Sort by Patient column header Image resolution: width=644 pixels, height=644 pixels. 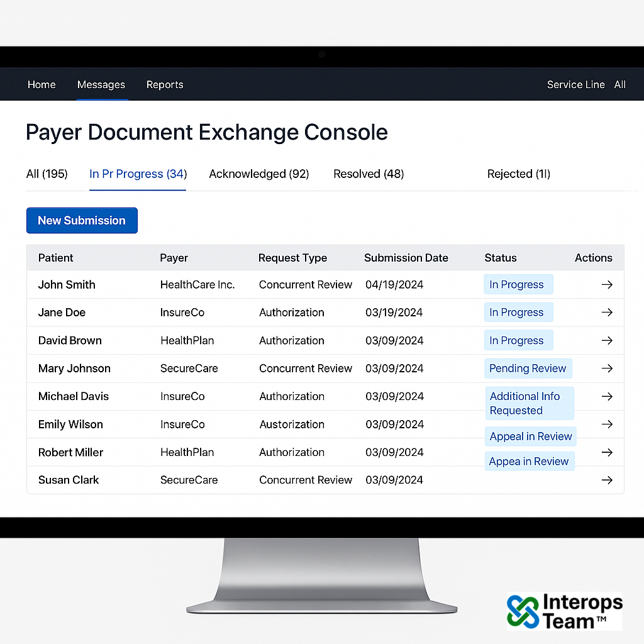[55, 258]
